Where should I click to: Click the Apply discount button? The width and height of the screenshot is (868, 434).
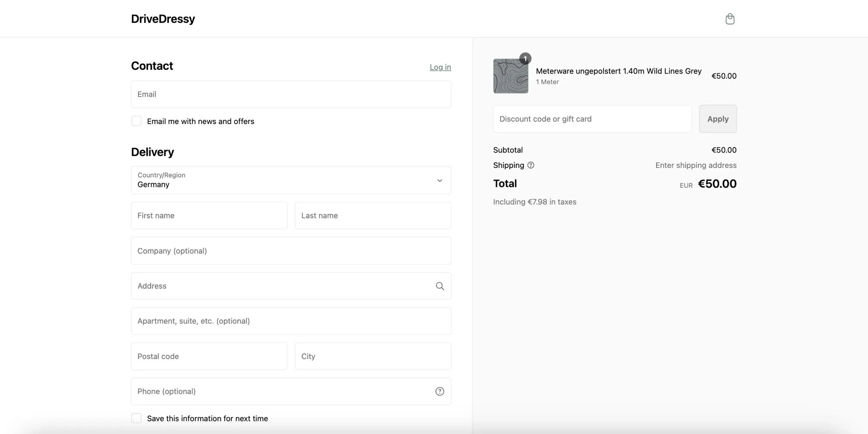click(x=718, y=119)
